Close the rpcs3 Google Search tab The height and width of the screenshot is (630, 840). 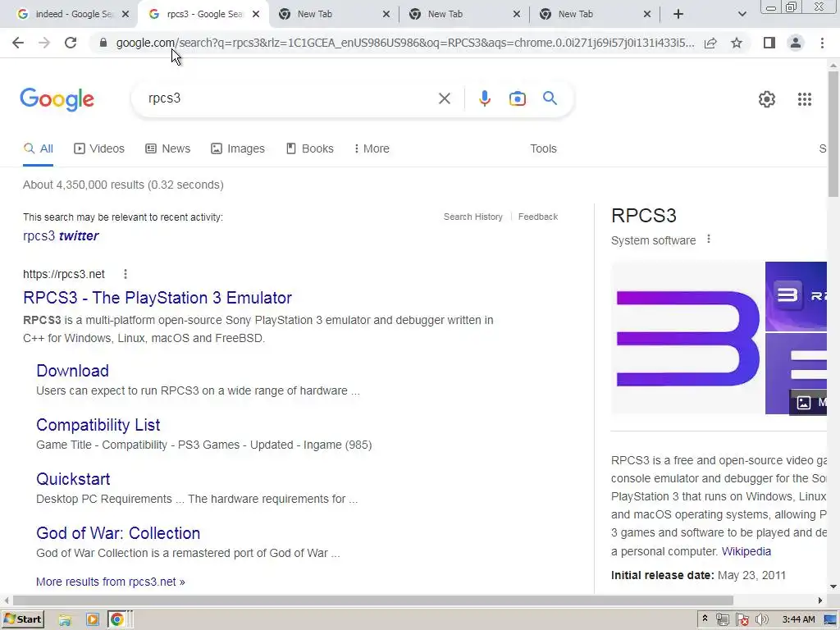tap(256, 15)
